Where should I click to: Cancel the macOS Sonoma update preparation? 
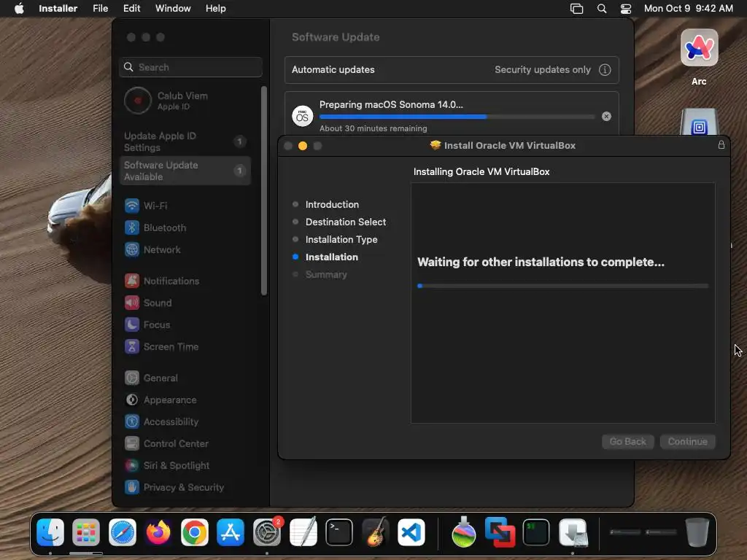[x=606, y=116]
